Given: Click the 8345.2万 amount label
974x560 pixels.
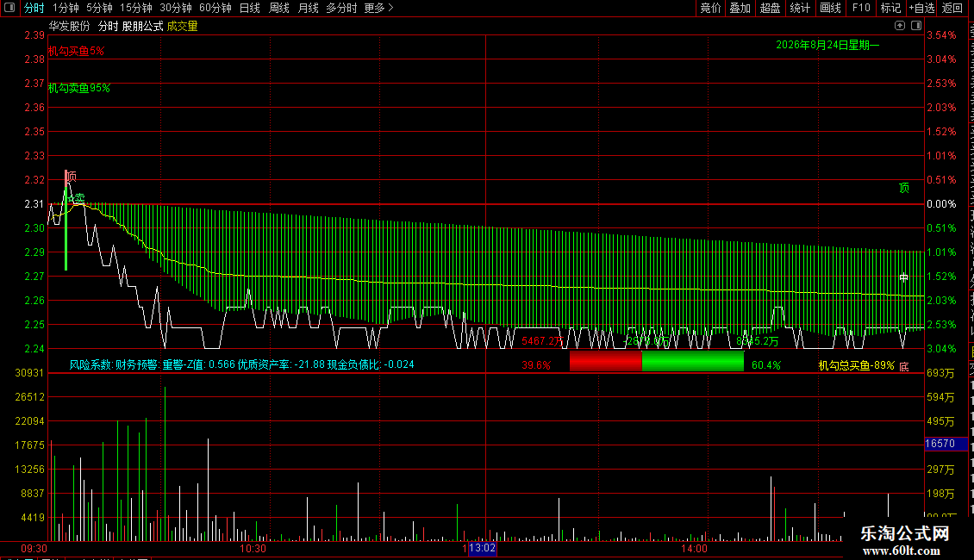Looking at the screenshot, I should [757, 341].
